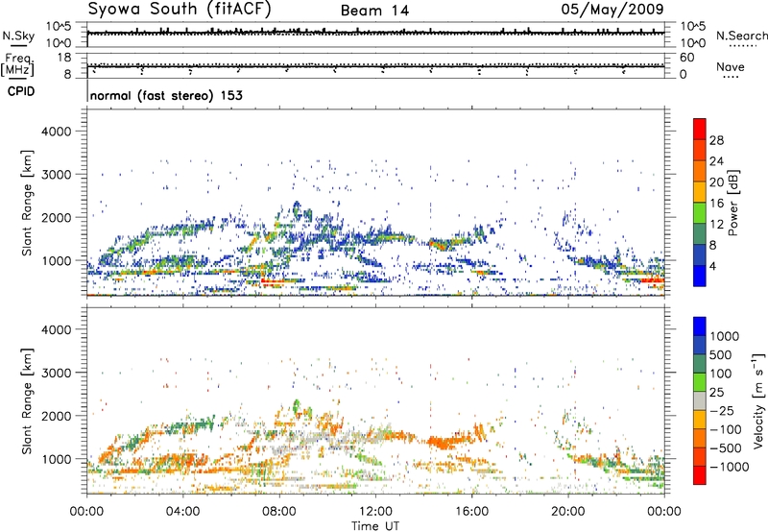The width and height of the screenshot is (768, 532).
Task: Click the "3000" tick of the velocity panel
Action: (x=57, y=373)
